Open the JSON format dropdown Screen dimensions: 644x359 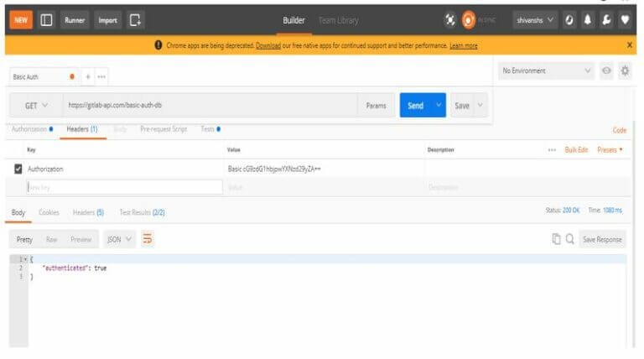point(119,239)
